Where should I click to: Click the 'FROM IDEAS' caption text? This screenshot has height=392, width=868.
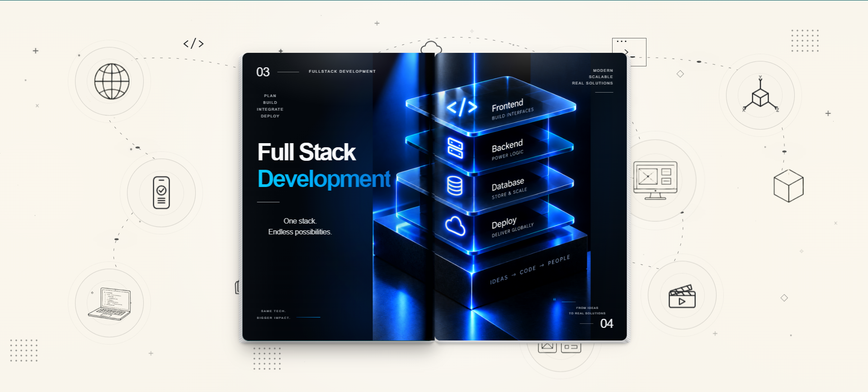(587, 308)
